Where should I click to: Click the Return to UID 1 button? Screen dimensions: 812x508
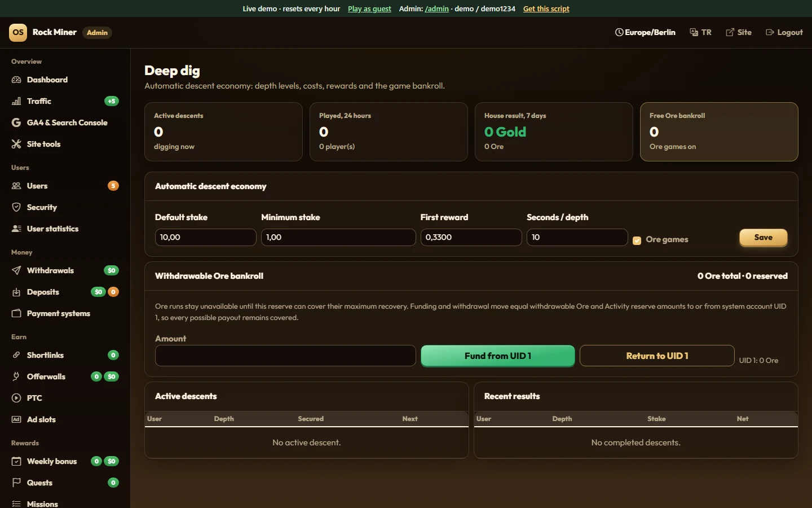(657, 356)
